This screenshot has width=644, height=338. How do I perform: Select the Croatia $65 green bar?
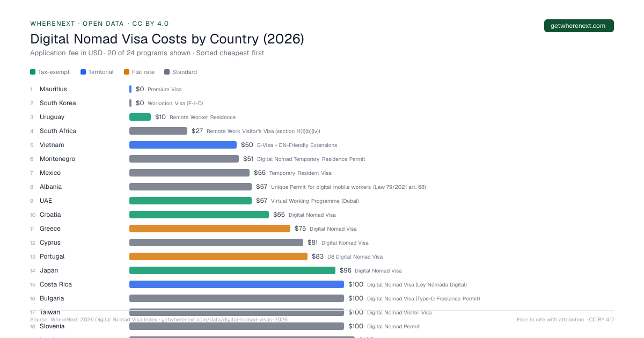click(199, 215)
